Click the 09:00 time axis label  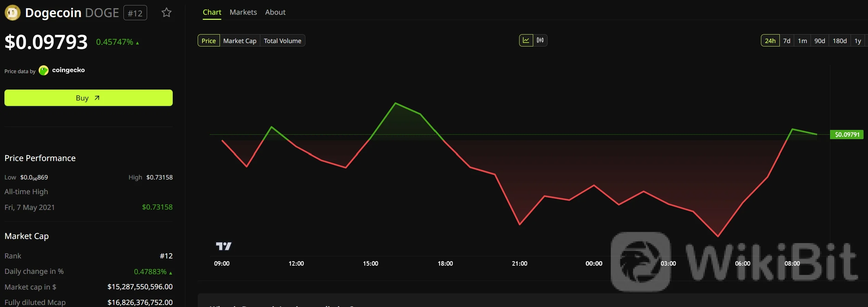point(222,264)
